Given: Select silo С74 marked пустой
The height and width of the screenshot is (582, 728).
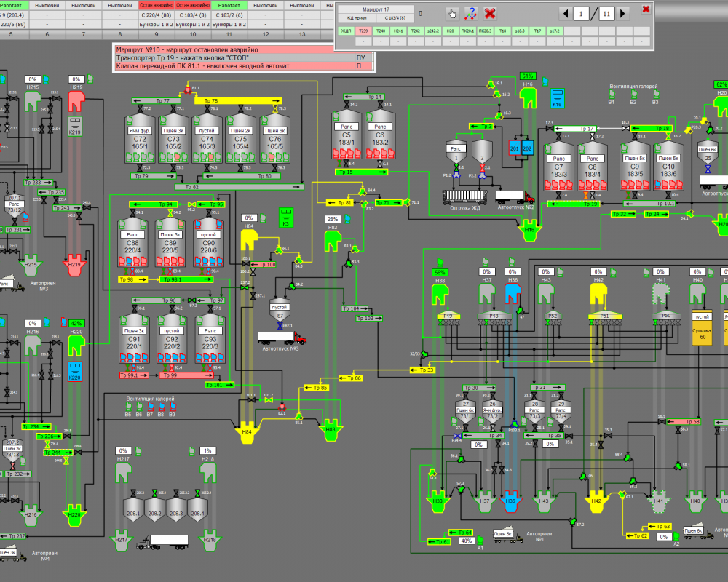Looking at the screenshot, I should pos(207,138).
